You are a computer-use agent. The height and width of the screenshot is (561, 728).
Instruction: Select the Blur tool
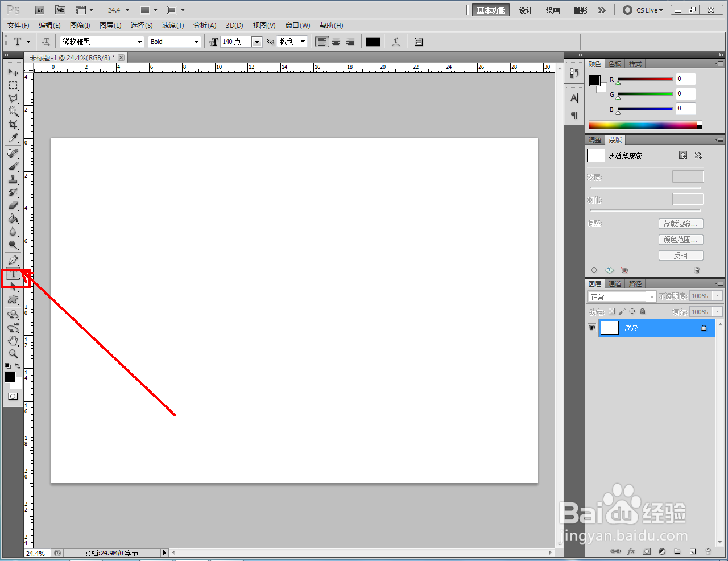pyautogui.click(x=13, y=232)
